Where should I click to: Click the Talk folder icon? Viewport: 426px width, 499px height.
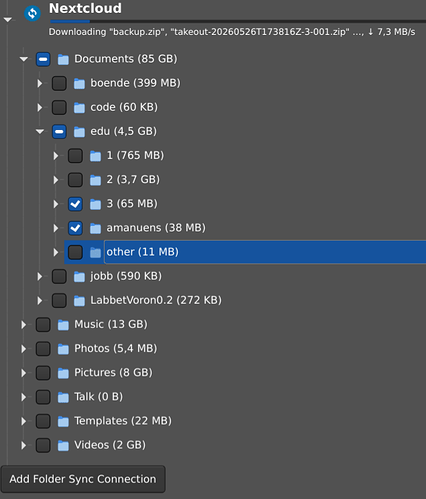pyautogui.click(x=63, y=397)
